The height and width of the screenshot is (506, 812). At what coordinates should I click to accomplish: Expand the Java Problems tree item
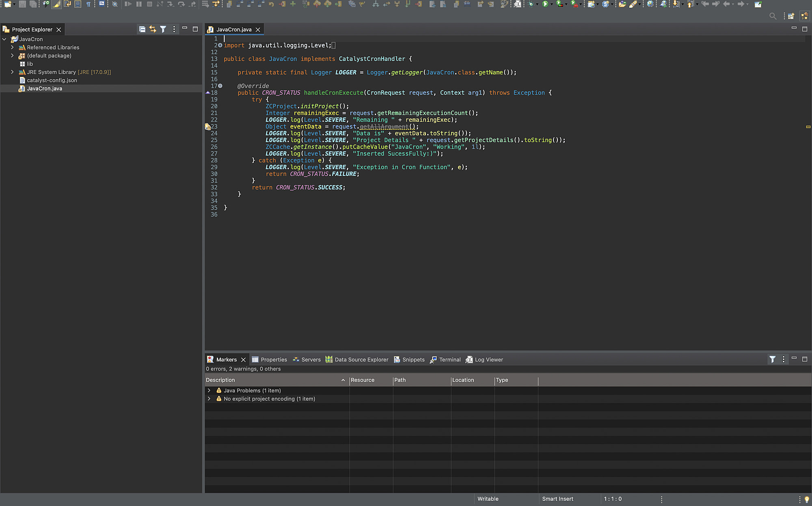click(x=209, y=390)
